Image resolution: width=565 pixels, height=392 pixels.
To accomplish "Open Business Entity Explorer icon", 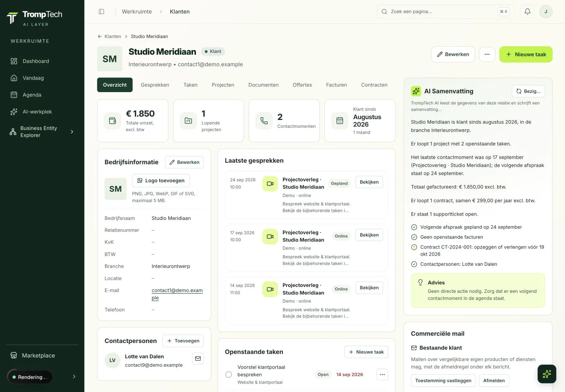I will click(x=13, y=132).
